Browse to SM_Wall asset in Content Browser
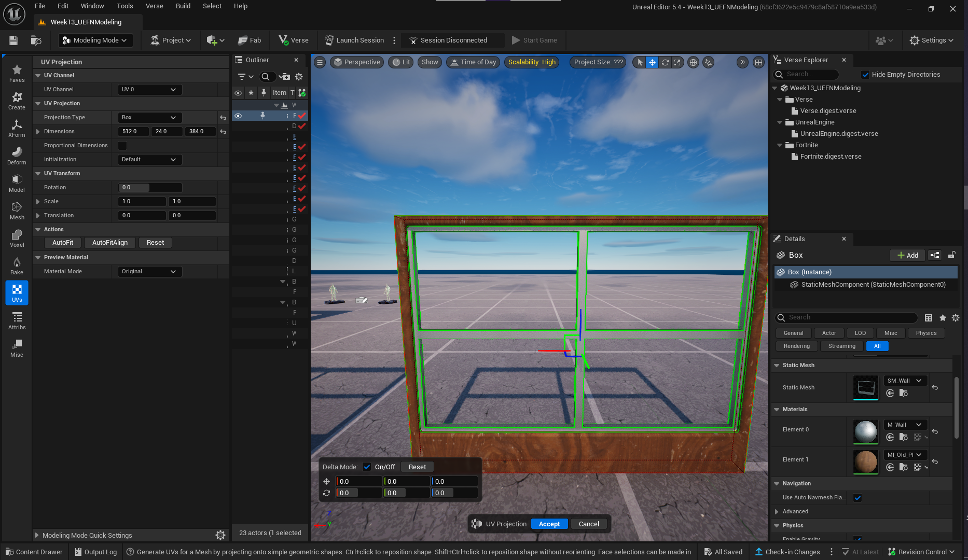The image size is (968, 560). pyautogui.click(x=903, y=393)
